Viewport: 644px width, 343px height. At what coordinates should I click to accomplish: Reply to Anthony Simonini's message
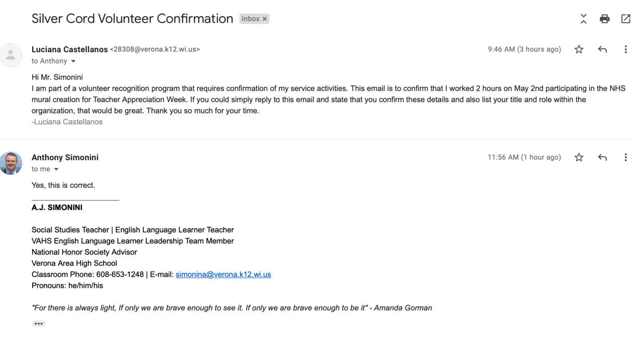(x=602, y=158)
